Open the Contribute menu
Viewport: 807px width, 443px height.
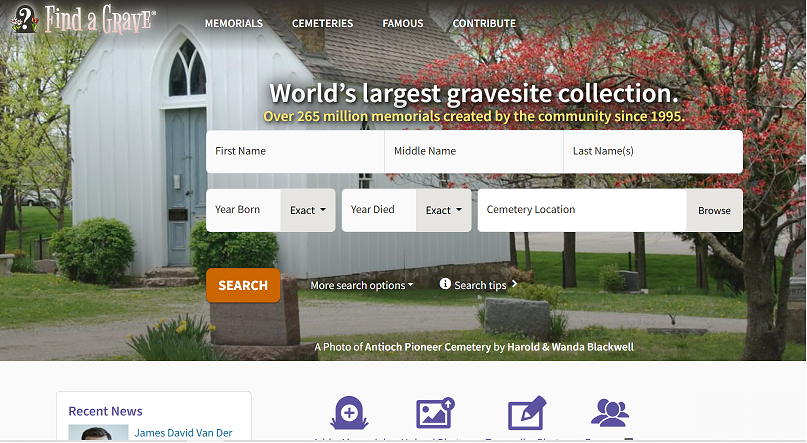[484, 23]
